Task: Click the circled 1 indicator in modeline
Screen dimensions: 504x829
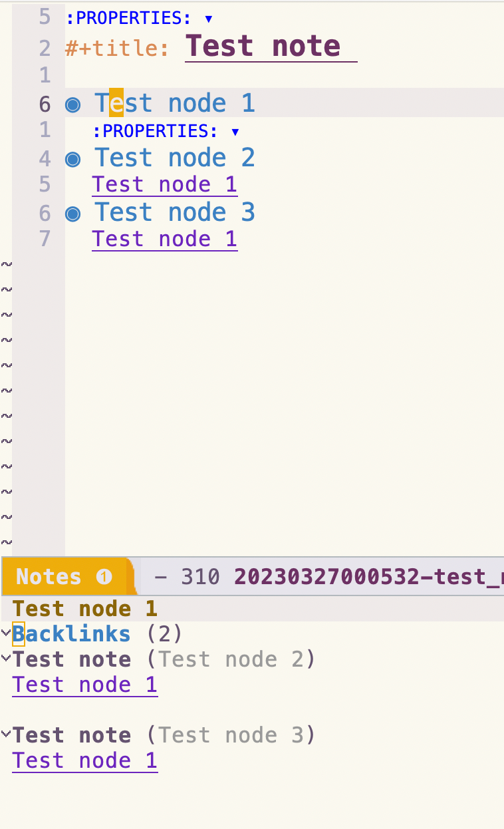Action: pyautogui.click(x=104, y=577)
